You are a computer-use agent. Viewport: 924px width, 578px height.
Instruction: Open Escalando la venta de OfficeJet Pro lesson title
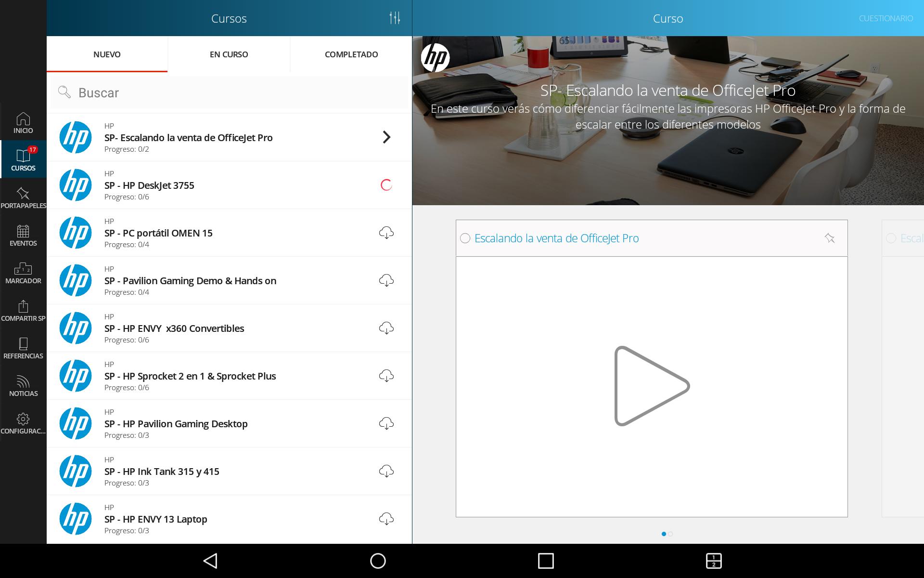[x=557, y=238]
